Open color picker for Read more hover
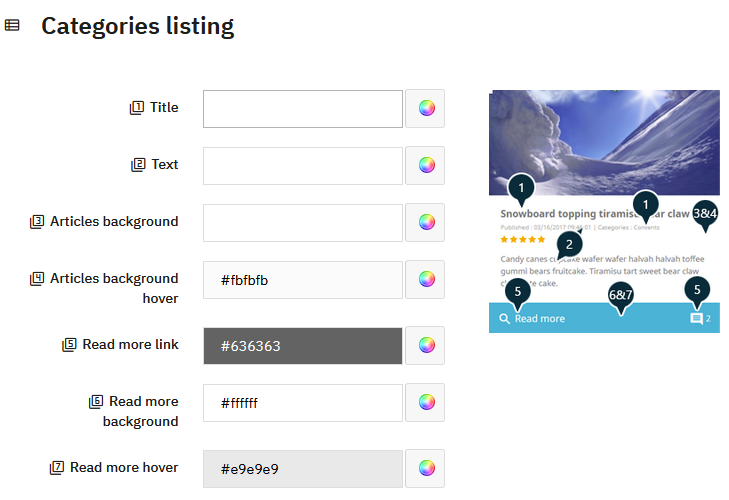Viewport: 729px width, 500px height. coord(426,468)
